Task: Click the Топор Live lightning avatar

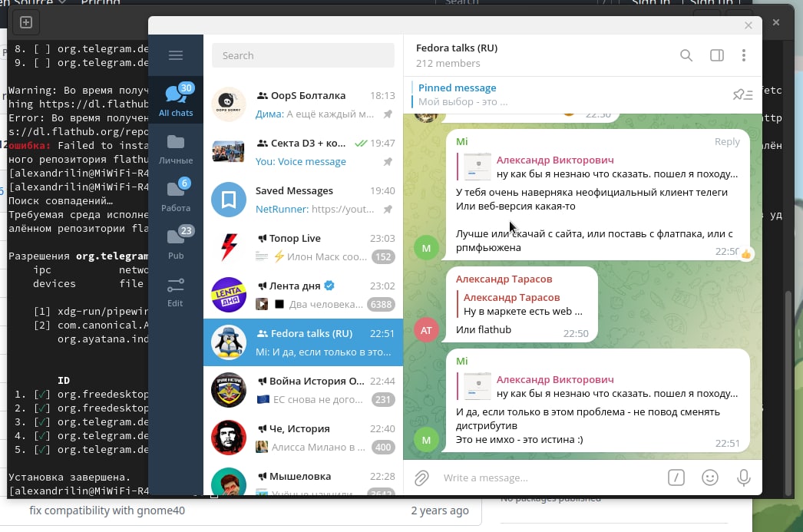Action: (x=229, y=247)
